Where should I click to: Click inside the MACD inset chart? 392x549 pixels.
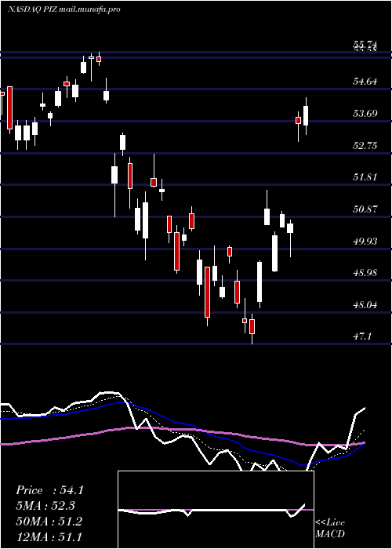pyautogui.click(x=216, y=510)
